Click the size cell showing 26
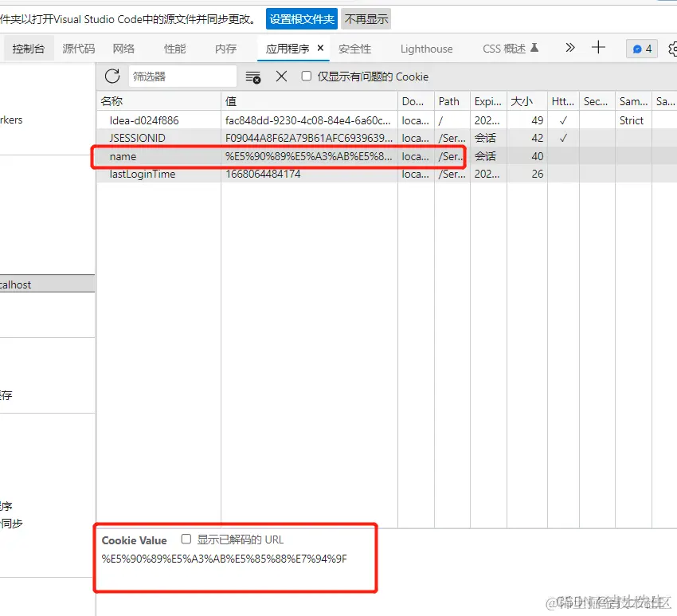 [527, 174]
